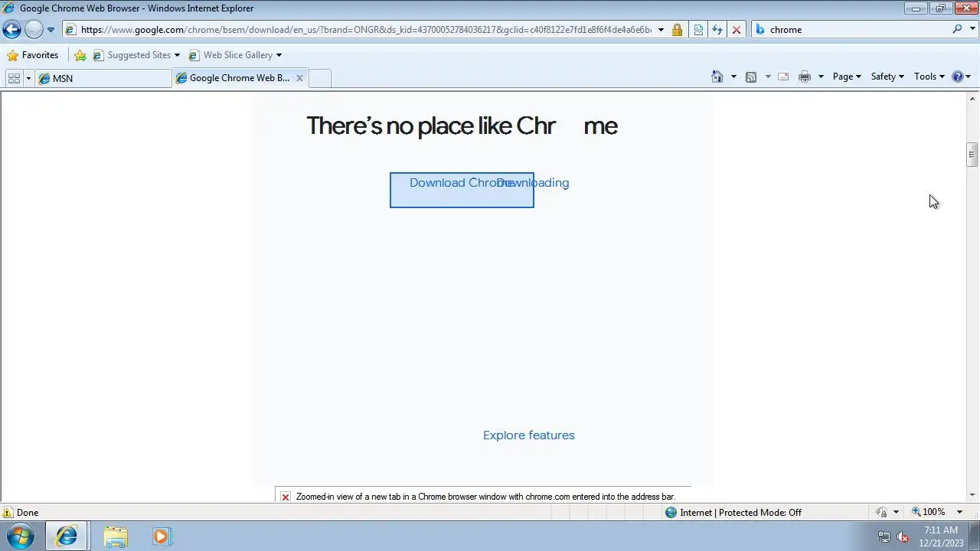Image resolution: width=980 pixels, height=551 pixels.
Task: Click the vertical scrollbar thumb
Action: [972, 154]
